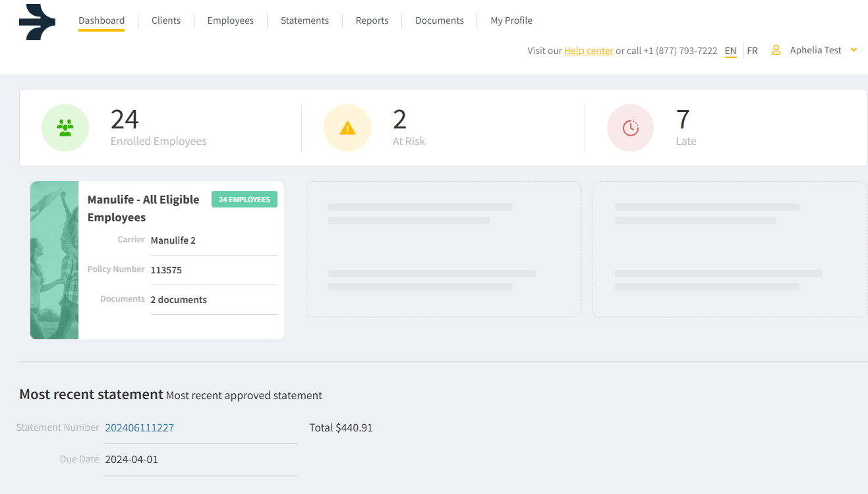The image size is (868, 494).
Task: Go to the Clients tab
Action: coord(166,20)
